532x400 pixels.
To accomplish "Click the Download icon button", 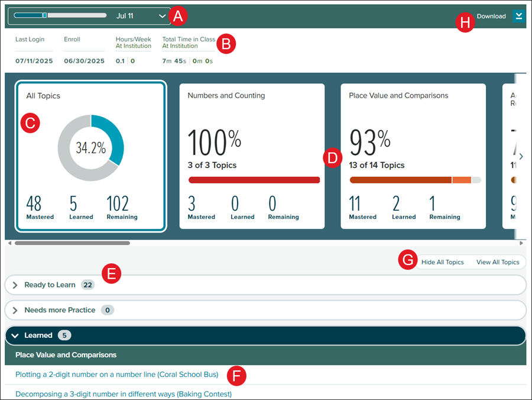I will pos(518,16).
